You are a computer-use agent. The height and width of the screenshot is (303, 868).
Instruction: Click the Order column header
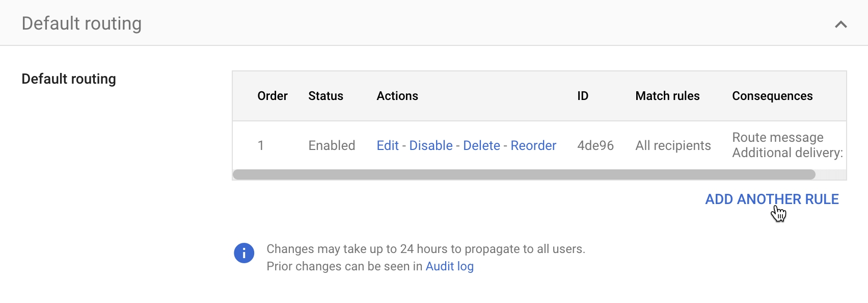tap(273, 96)
